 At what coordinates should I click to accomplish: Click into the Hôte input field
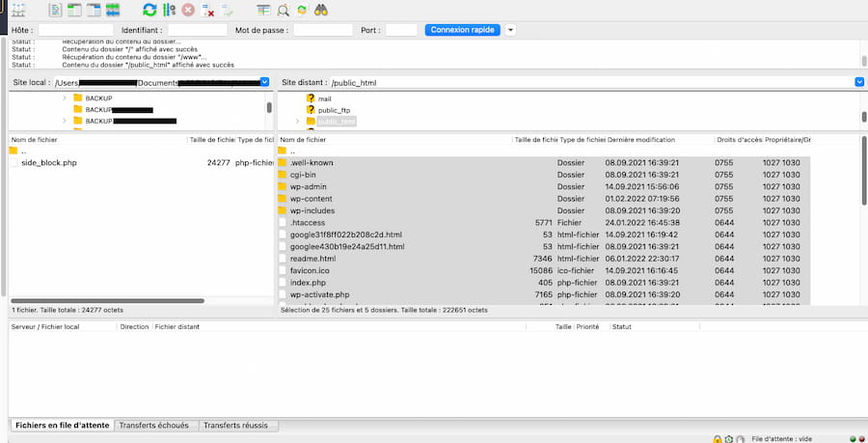click(76, 30)
